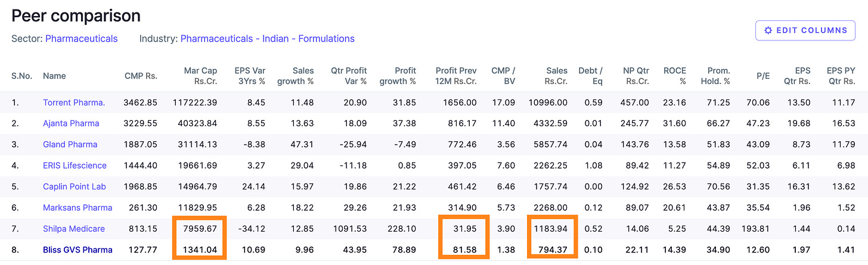Open Bliss GVS Pharma company link

77,250
